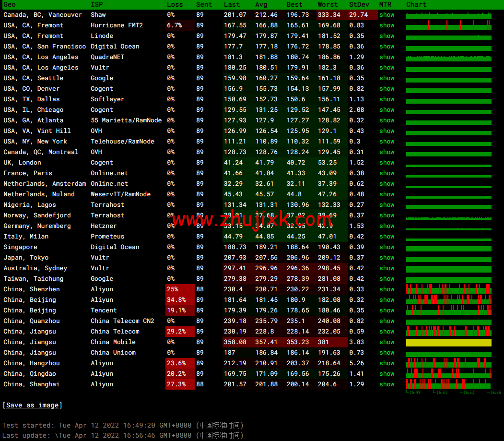The image size is (504, 441).
Task: Select the StDev column header
Action: 359,4
